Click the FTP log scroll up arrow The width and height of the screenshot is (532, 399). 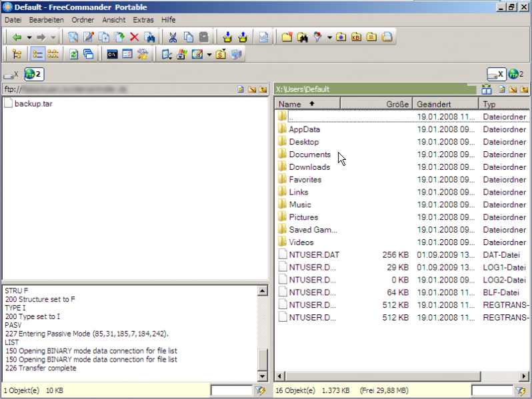click(x=262, y=290)
